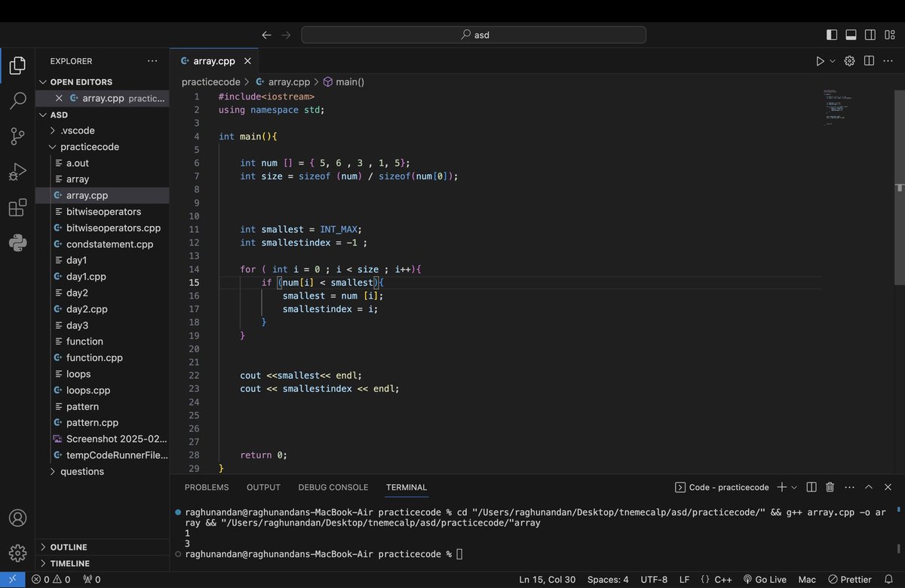
Task: Switch to the Debug Console tab
Action: click(333, 488)
